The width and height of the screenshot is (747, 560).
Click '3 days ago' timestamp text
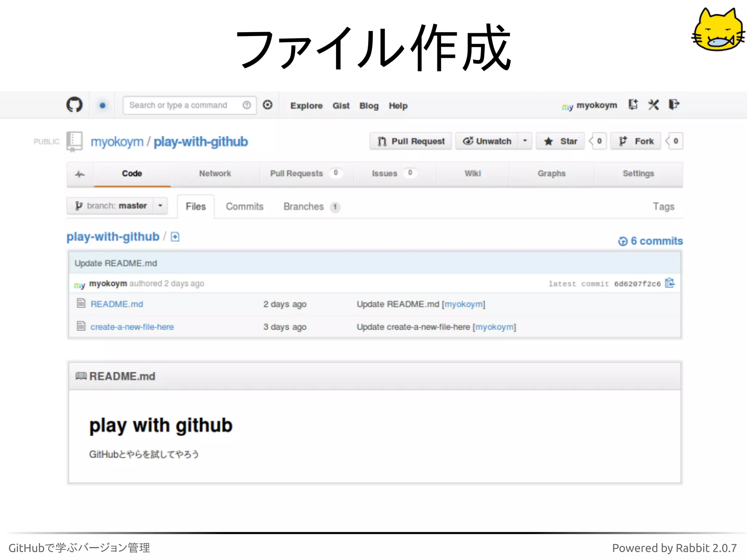coord(285,327)
